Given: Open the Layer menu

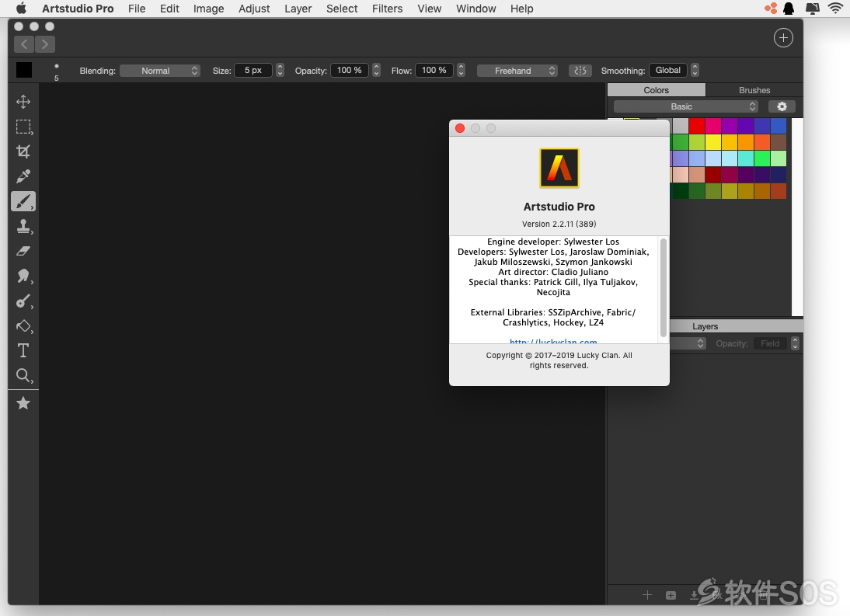Looking at the screenshot, I should click(298, 8).
